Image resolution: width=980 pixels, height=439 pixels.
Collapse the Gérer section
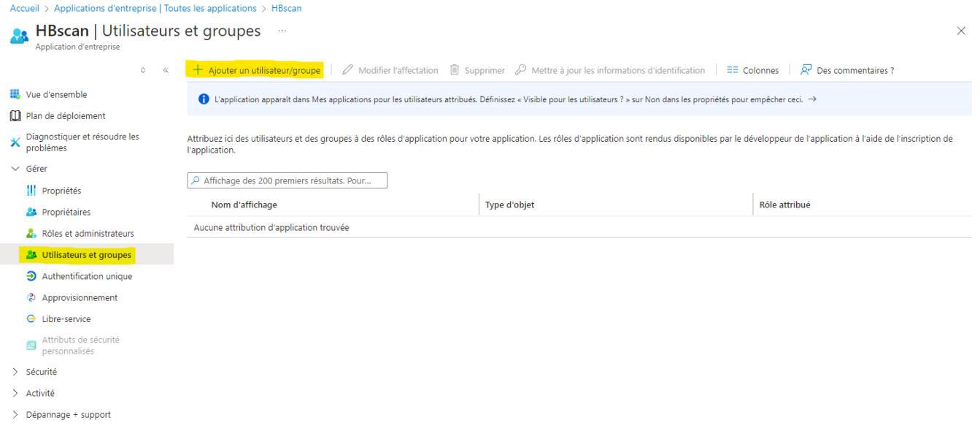coord(15,169)
